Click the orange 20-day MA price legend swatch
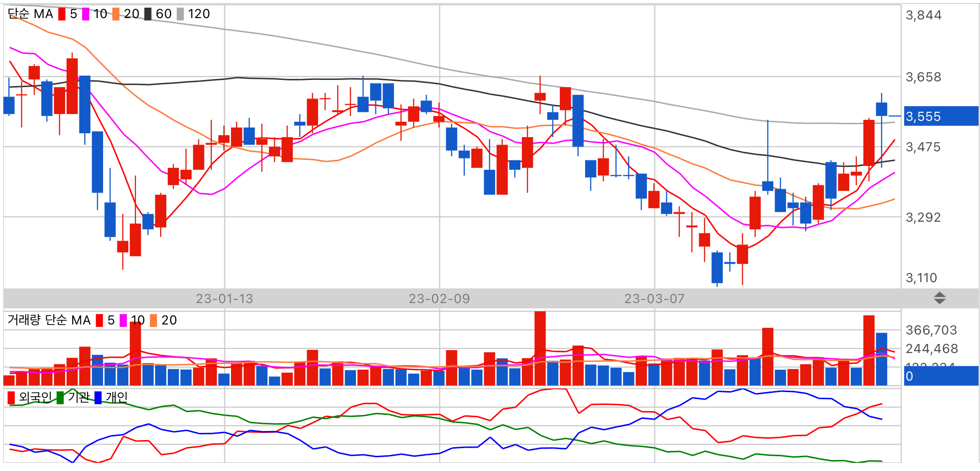980x471 pixels. coord(116,14)
